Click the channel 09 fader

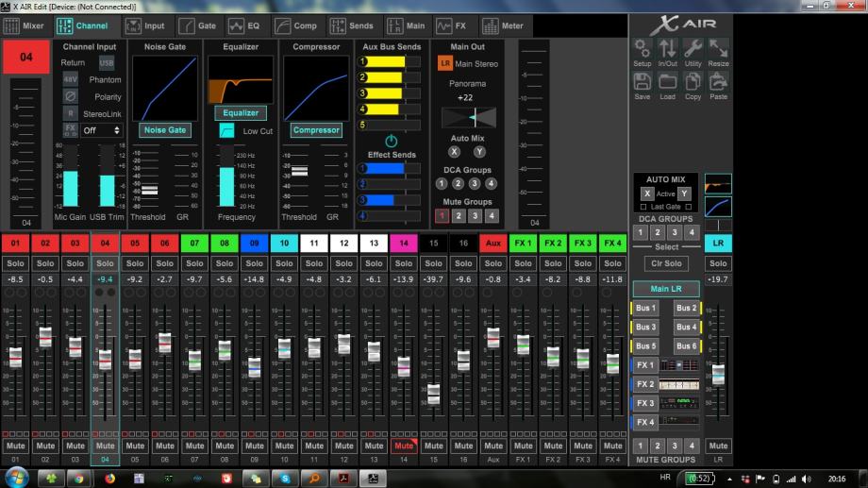point(254,367)
